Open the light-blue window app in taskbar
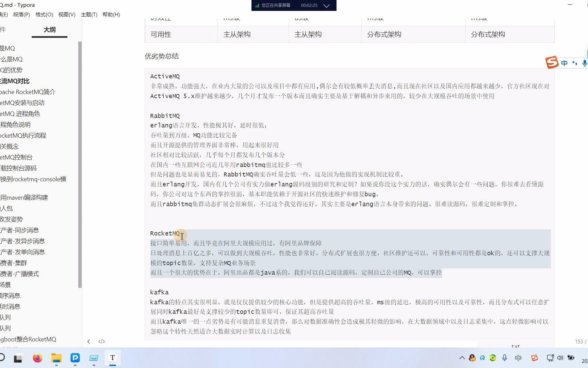 click(x=94, y=358)
